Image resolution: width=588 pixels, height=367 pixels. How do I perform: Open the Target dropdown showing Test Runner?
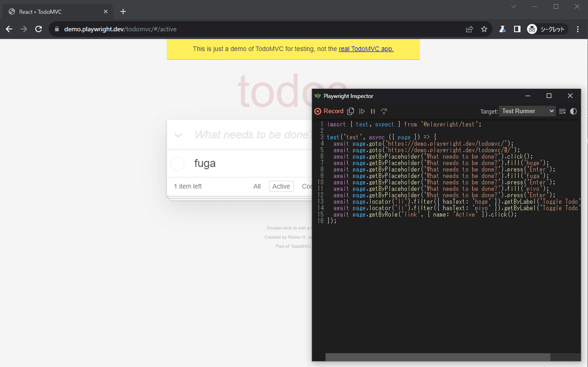527,111
